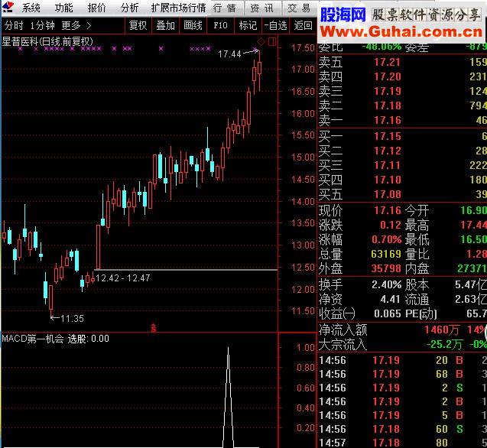Screen dimensions: 487x448
Task: Click the 11.35 low price label
Action: pos(72,319)
